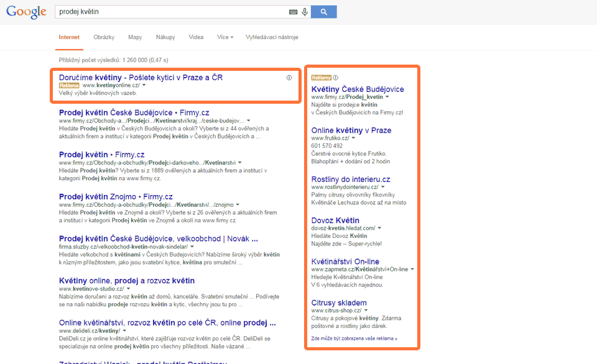Expand arrow next to www.firmy.cz/Prodej_kvetin
The height and width of the screenshot is (364, 597).
(387, 97)
